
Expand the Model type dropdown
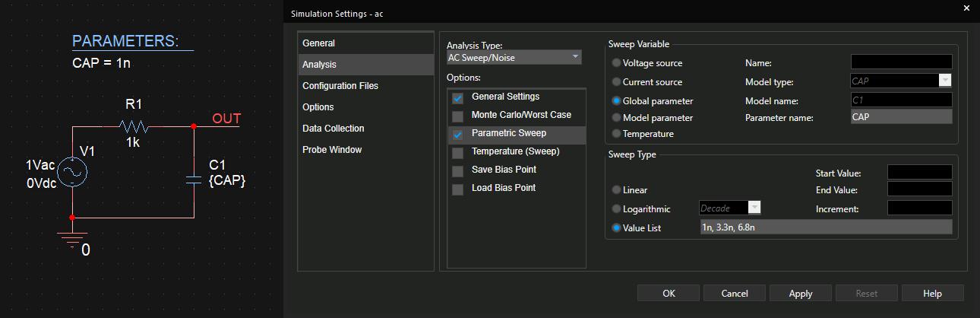945,81
